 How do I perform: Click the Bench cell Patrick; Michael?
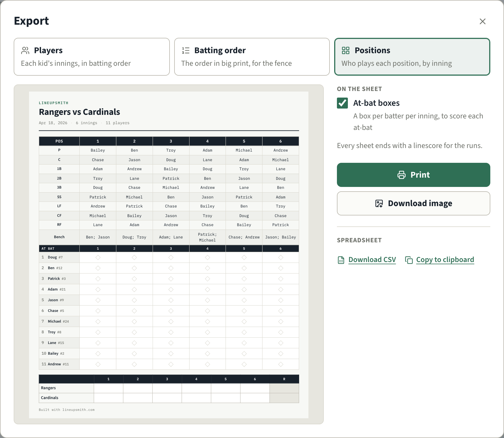click(x=207, y=237)
